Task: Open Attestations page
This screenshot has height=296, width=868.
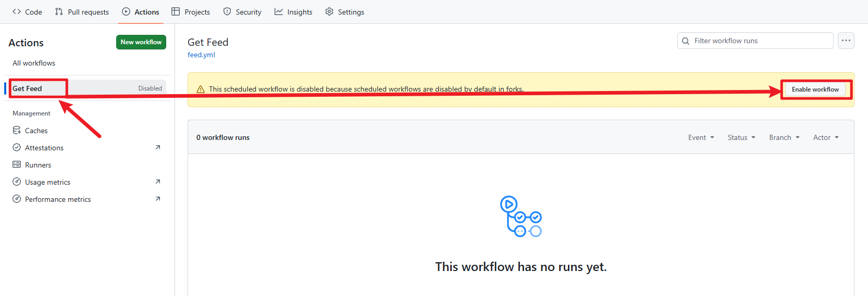Action: (x=87, y=148)
